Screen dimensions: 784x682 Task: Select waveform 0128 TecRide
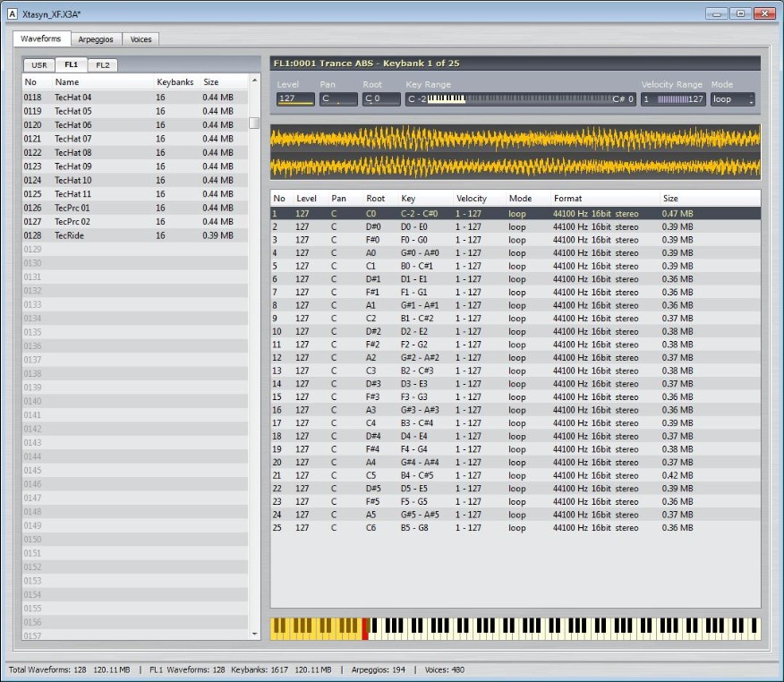(x=135, y=235)
